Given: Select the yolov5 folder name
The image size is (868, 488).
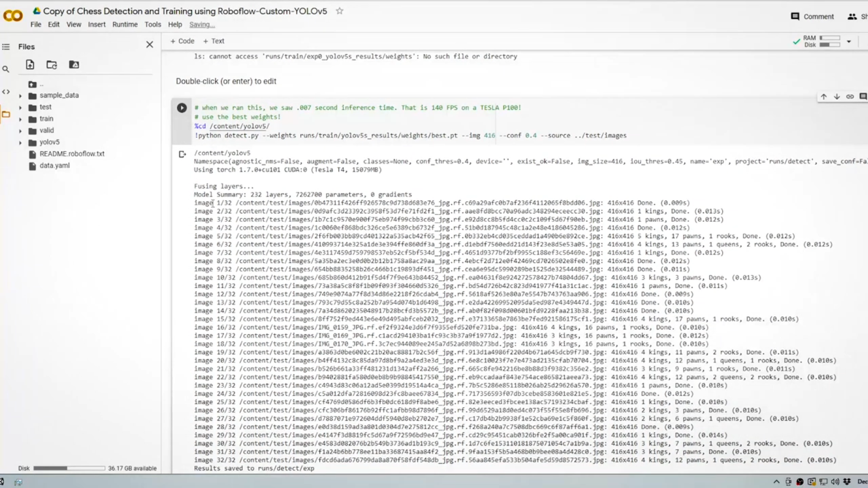Looking at the screenshot, I should [x=49, y=142].
